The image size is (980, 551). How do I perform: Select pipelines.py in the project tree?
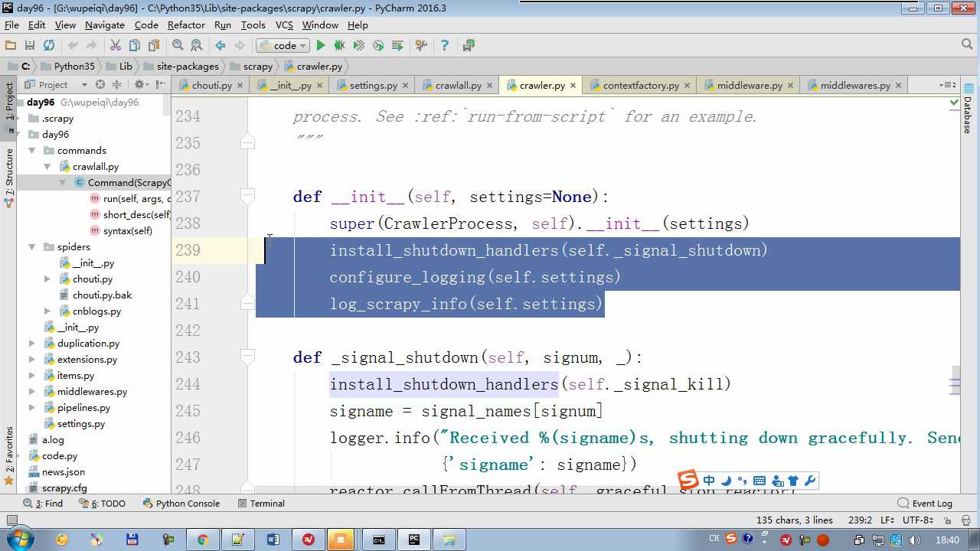click(x=83, y=408)
